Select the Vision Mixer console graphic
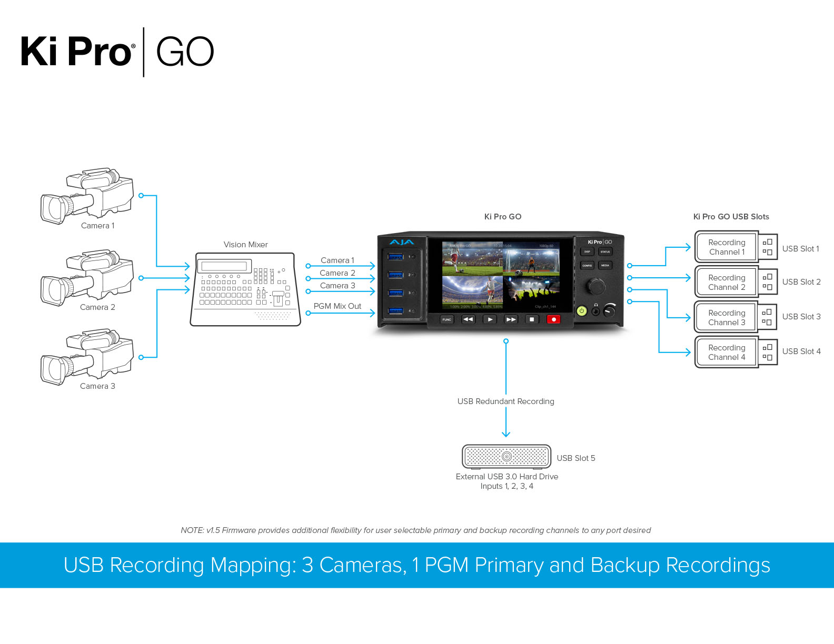Image resolution: width=834 pixels, height=644 pixels. 245,289
